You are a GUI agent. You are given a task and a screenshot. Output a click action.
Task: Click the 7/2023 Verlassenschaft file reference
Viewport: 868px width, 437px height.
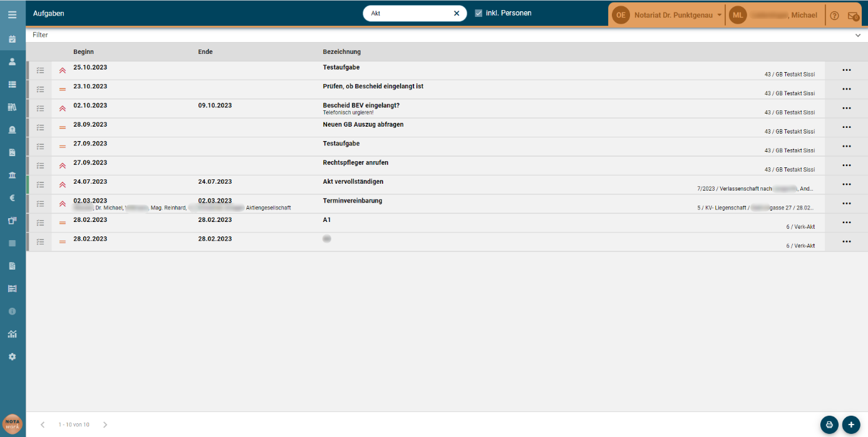point(756,189)
